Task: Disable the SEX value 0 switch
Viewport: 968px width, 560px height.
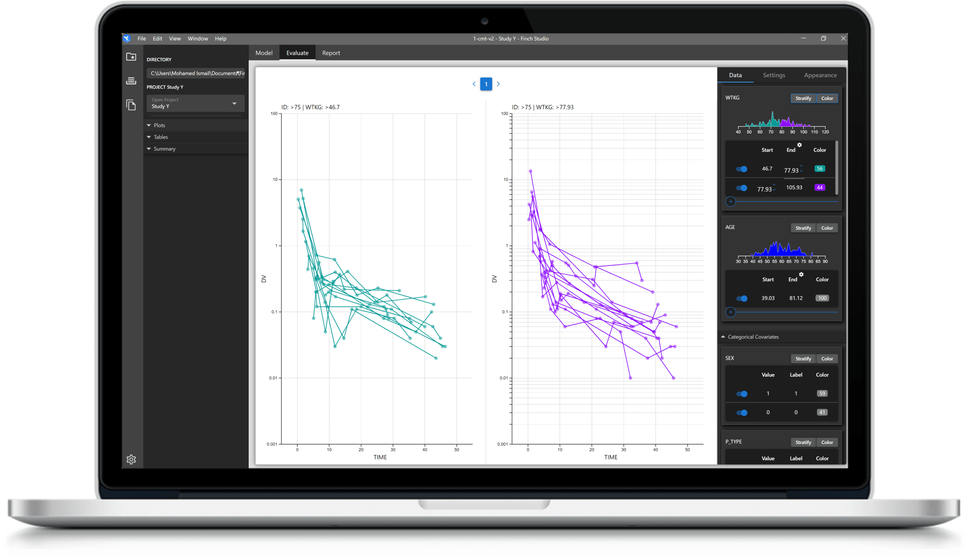Action: coord(742,413)
